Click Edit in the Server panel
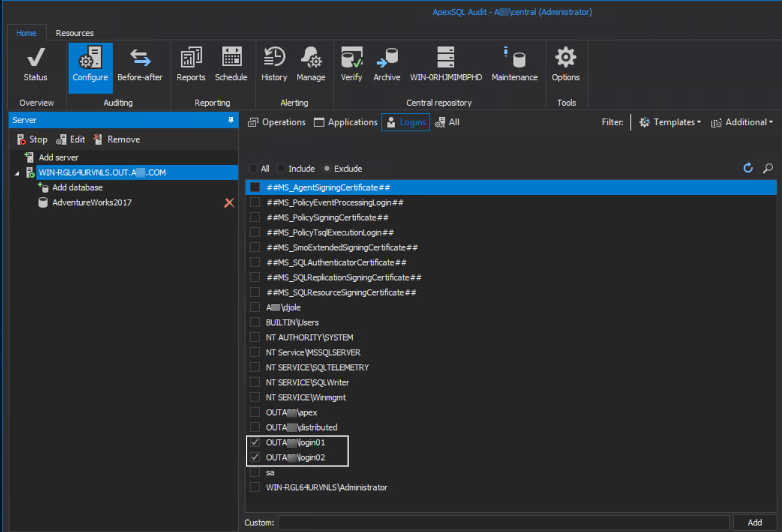 coord(71,139)
